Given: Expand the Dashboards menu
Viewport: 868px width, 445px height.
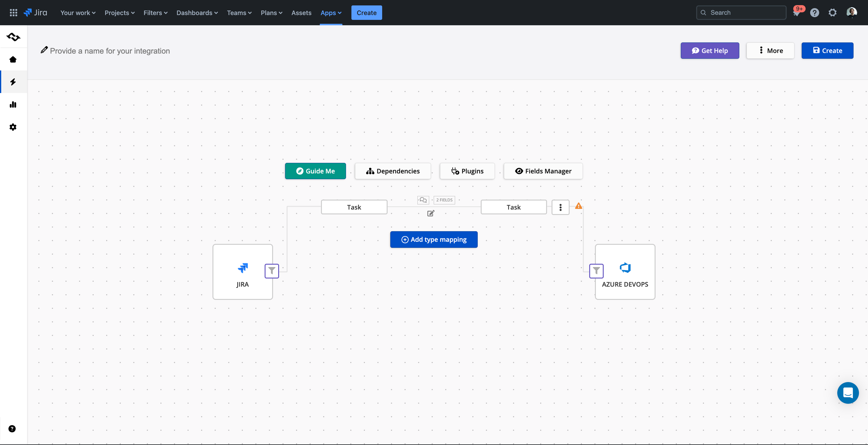Looking at the screenshot, I should click(197, 13).
